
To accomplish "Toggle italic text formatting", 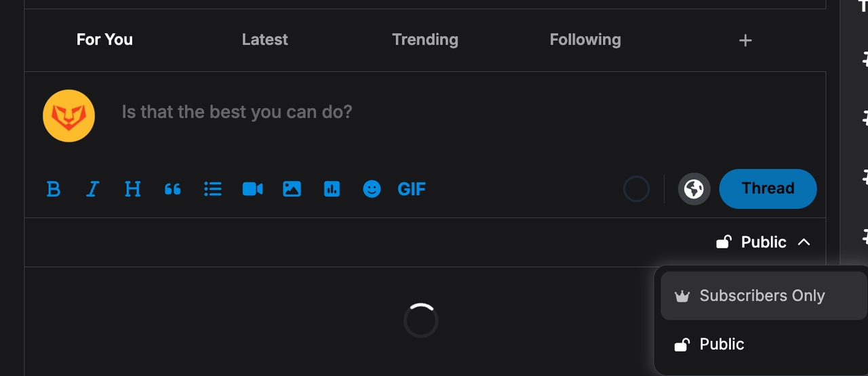I will coord(93,189).
